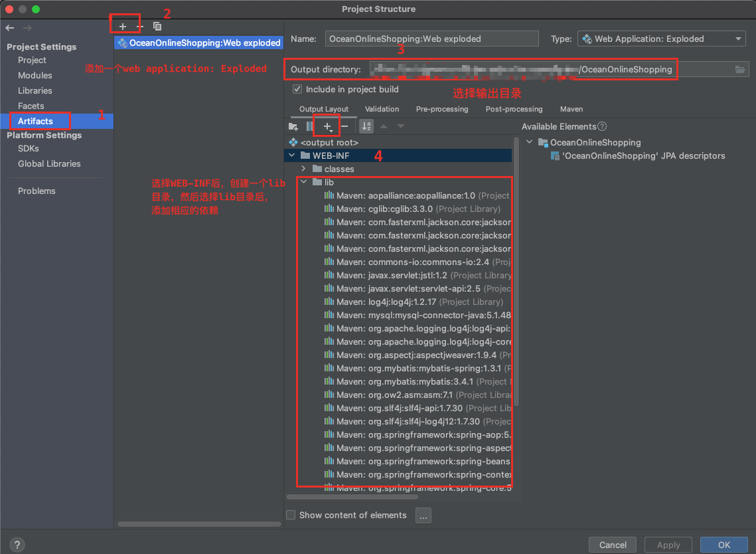Click the help question mark button
This screenshot has width=756, height=554.
[x=17, y=545]
